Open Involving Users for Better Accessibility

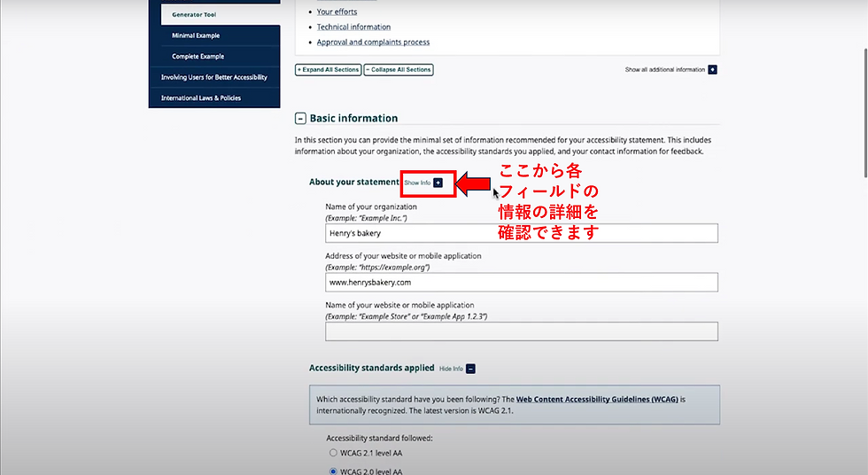(x=214, y=77)
